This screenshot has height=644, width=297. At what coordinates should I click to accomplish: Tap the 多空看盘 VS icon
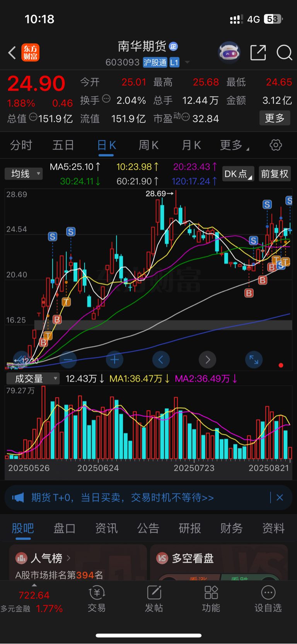pyautogui.click(x=162, y=558)
